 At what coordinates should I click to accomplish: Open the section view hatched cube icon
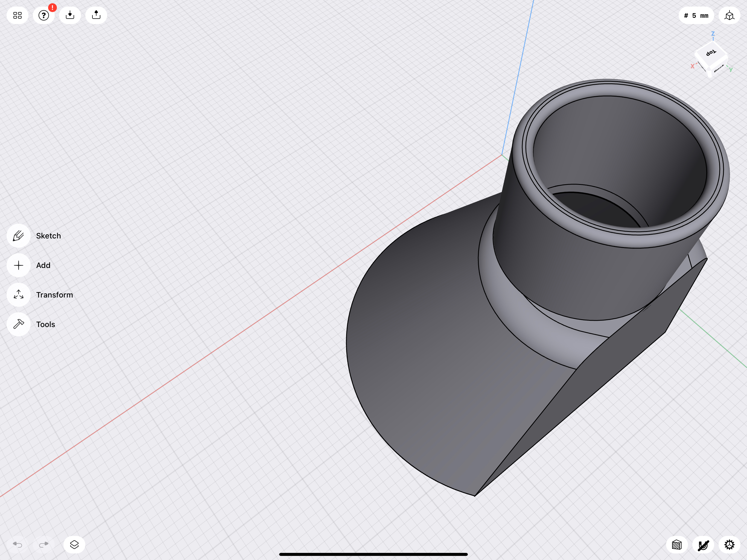[x=677, y=545]
